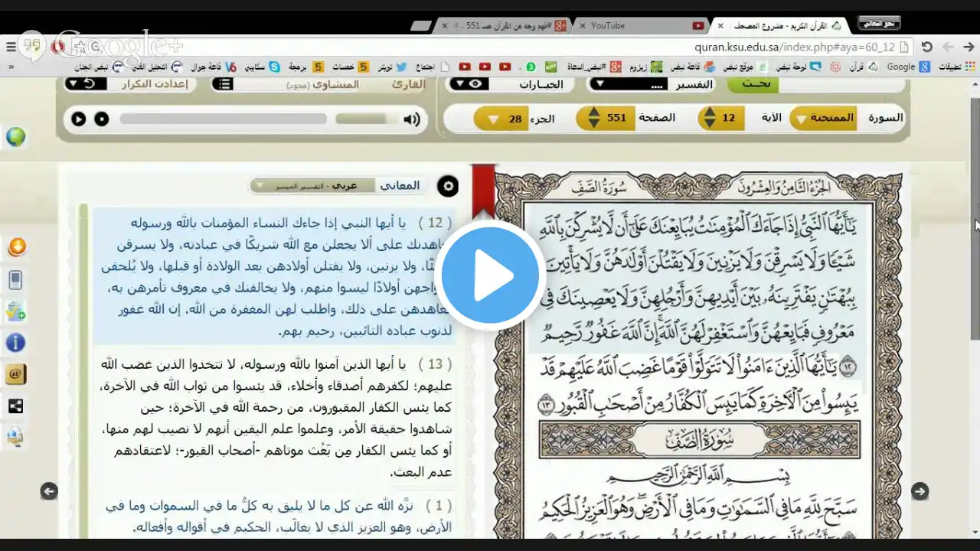Open the Chrome hamburger menu
The width and height of the screenshot is (980, 551).
pos(11,47)
